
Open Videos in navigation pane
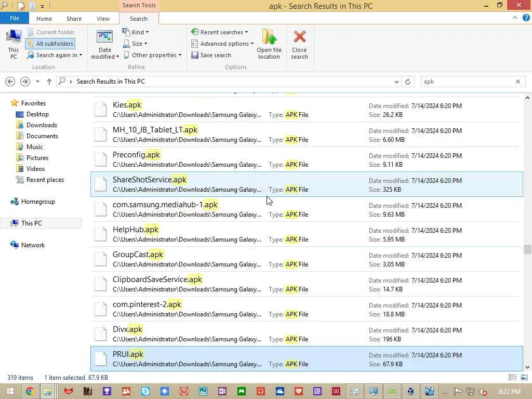pos(31,169)
